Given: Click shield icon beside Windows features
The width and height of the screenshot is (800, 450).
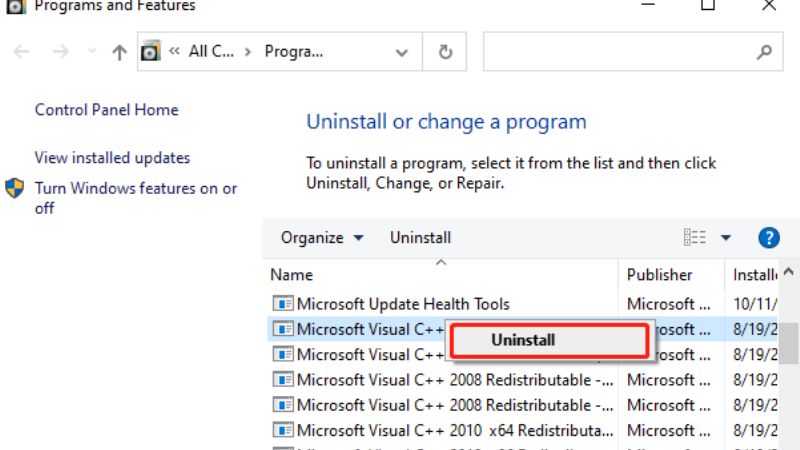Looking at the screenshot, I should click(x=15, y=188).
